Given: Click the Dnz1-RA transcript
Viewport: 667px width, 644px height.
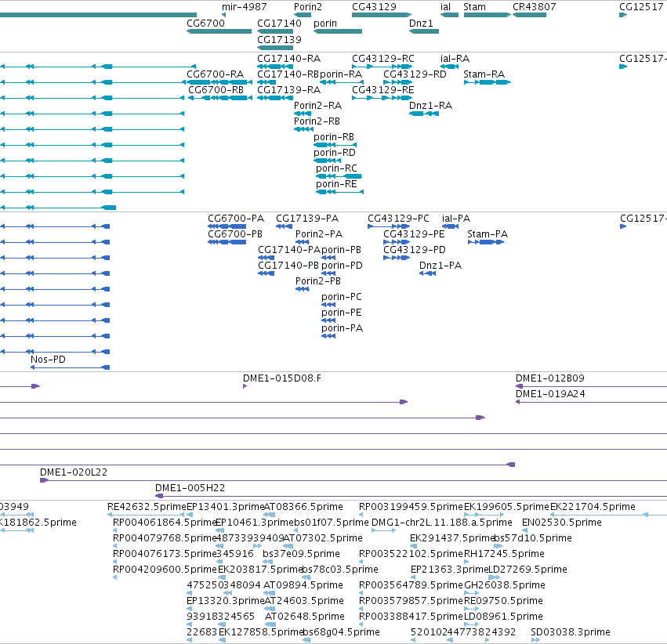Looking at the screenshot, I should pos(424,114).
